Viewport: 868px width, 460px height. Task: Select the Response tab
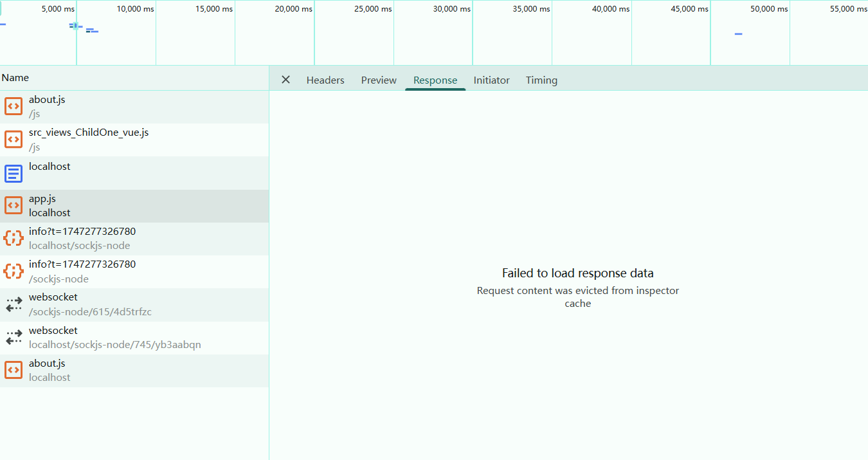tap(435, 80)
